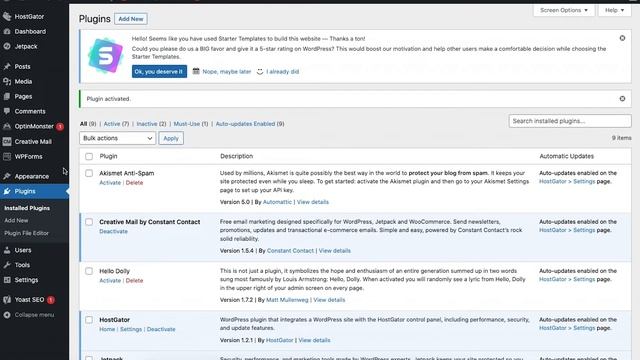Click the Tools wrench icon
The height and width of the screenshot is (360, 640).
[x=7, y=265]
